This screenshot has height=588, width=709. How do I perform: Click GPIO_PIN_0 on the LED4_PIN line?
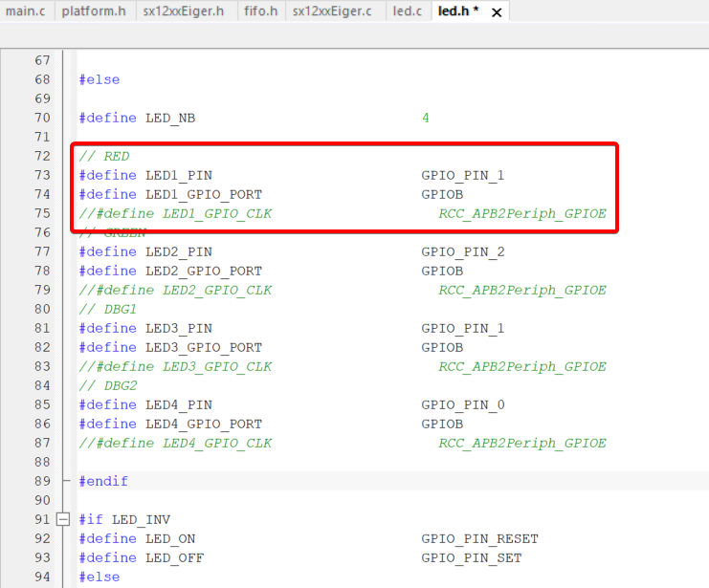[462, 404]
